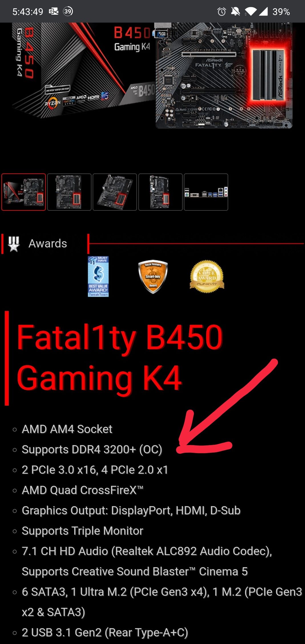Tap the Awards trophy star icon

13,244
